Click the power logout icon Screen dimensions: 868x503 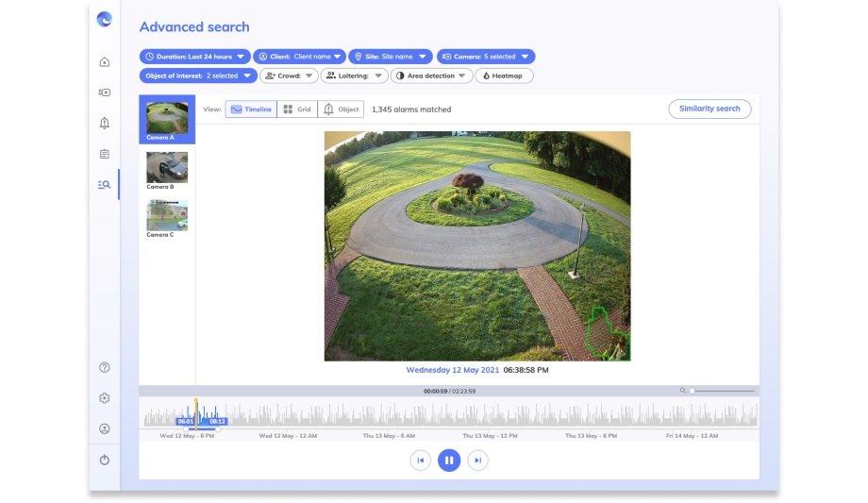click(x=105, y=460)
